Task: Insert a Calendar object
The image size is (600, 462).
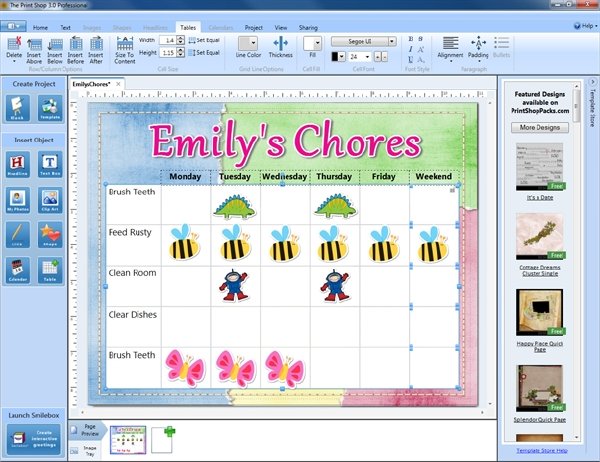Action: point(18,270)
